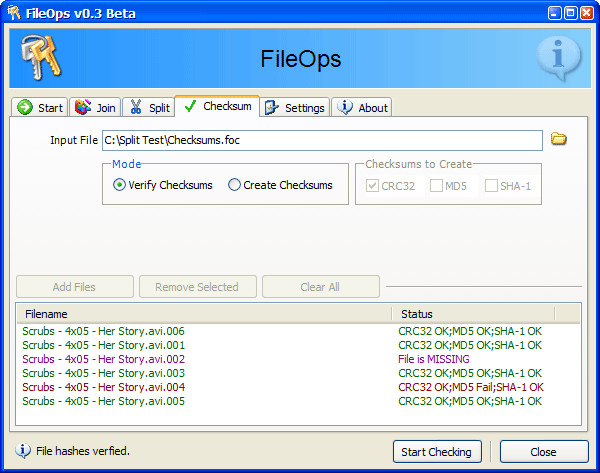This screenshot has width=600, height=473.
Task: Select the Create Checksums radio button
Action: pos(234,185)
